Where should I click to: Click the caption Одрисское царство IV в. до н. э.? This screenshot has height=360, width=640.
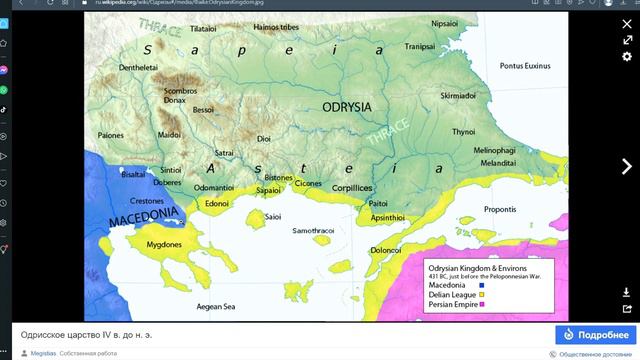point(86,335)
